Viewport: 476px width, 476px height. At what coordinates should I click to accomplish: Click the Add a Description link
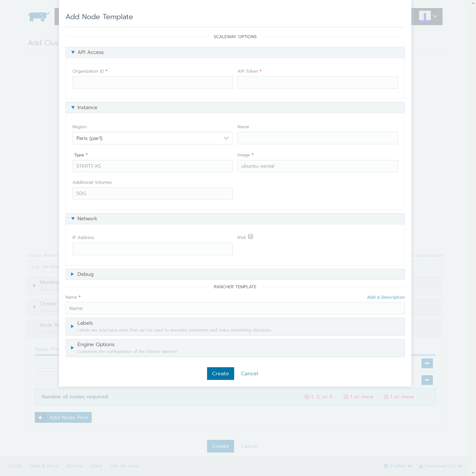[x=386, y=297]
